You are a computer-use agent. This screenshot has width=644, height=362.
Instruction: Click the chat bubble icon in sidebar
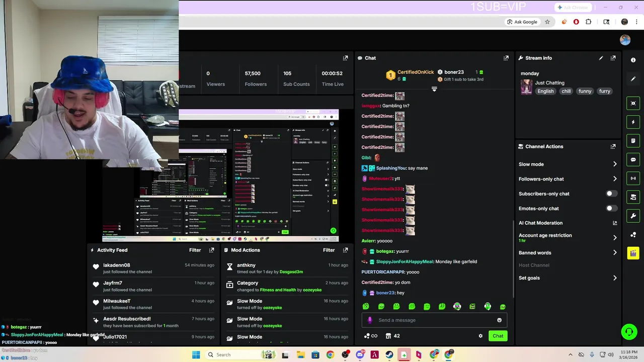(633, 159)
